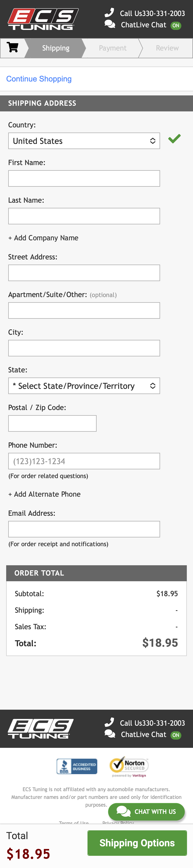Click the Norton Secured seal
The image size is (193, 868).
click(129, 765)
